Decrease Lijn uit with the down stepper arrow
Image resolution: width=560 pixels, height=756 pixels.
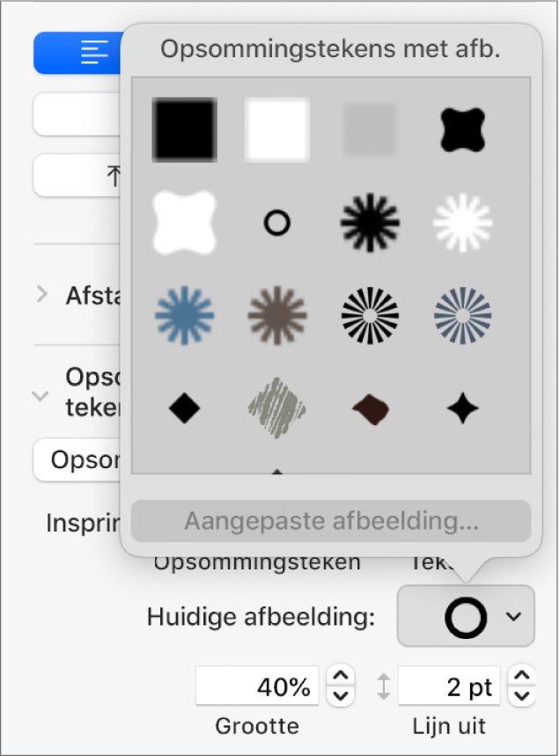pyautogui.click(x=522, y=696)
